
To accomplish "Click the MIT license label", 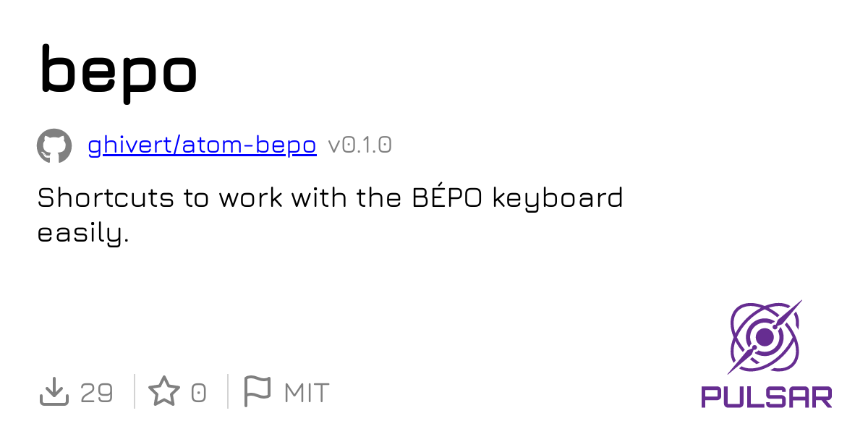I will coord(307,393).
